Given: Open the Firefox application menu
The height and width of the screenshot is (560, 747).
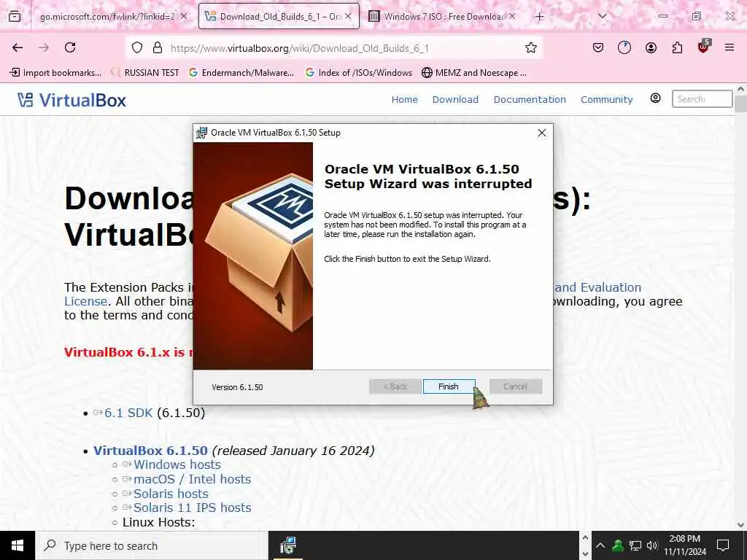Looking at the screenshot, I should [x=729, y=47].
